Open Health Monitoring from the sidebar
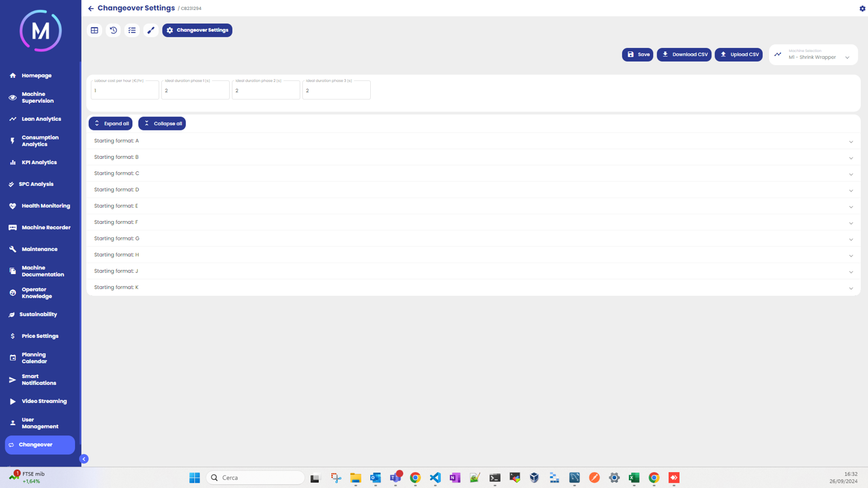This screenshot has height=488, width=868. (x=45, y=206)
